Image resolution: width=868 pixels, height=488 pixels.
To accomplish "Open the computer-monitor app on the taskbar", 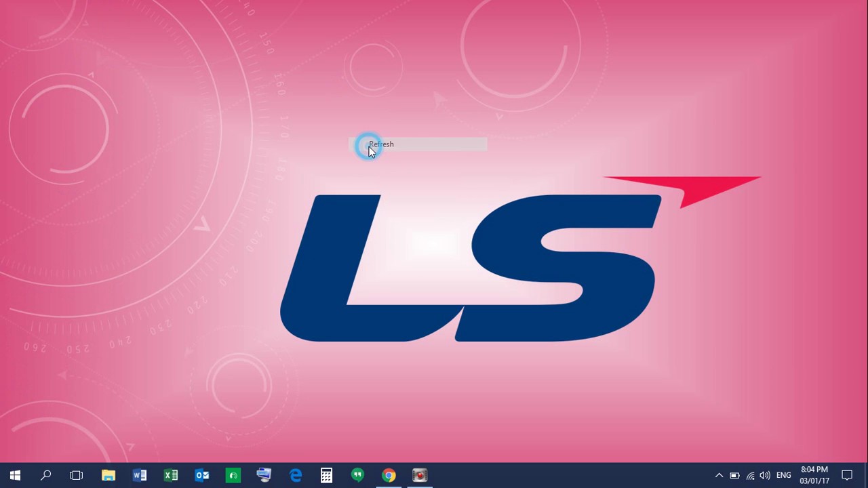I will pos(264,475).
